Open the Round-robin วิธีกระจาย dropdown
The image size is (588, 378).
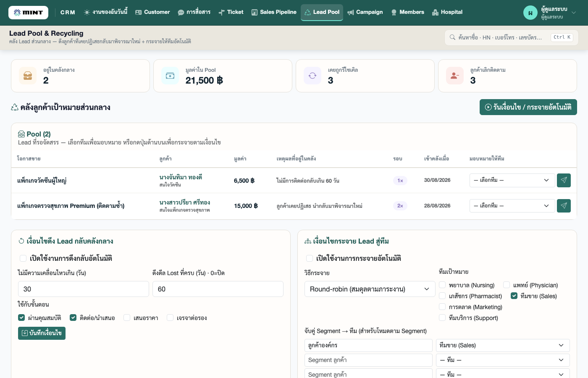coord(370,289)
